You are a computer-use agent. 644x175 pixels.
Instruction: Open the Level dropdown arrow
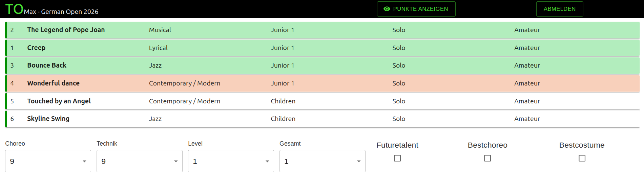(x=267, y=161)
